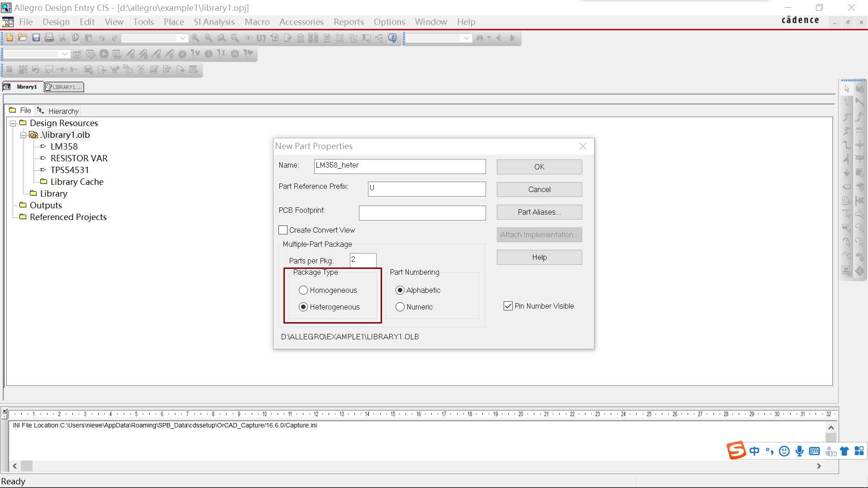Close the New Part Properties dialog
The height and width of the screenshot is (488, 868).
click(583, 146)
